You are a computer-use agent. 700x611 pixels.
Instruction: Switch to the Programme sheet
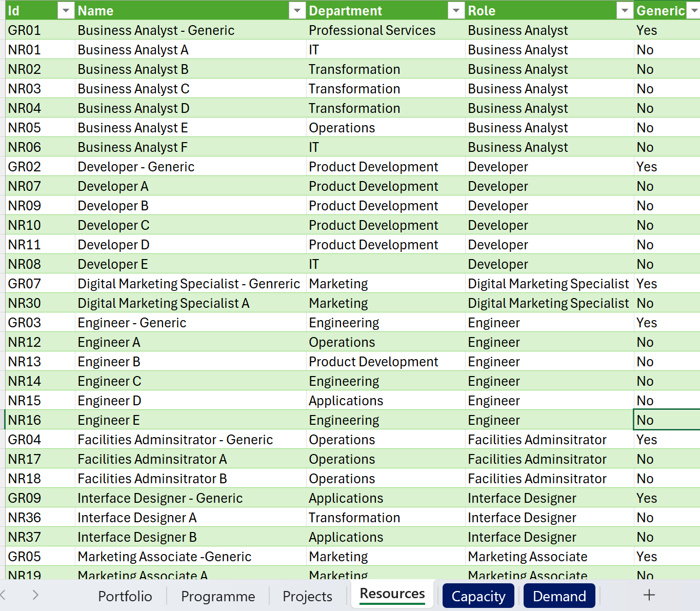tap(218, 596)
